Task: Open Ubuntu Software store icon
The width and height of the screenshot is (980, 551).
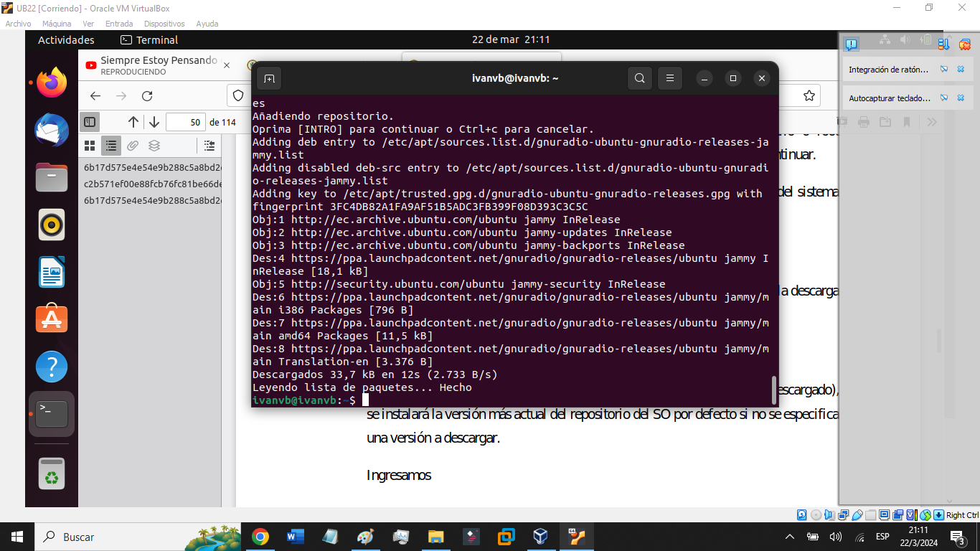Action: point(52,319)
